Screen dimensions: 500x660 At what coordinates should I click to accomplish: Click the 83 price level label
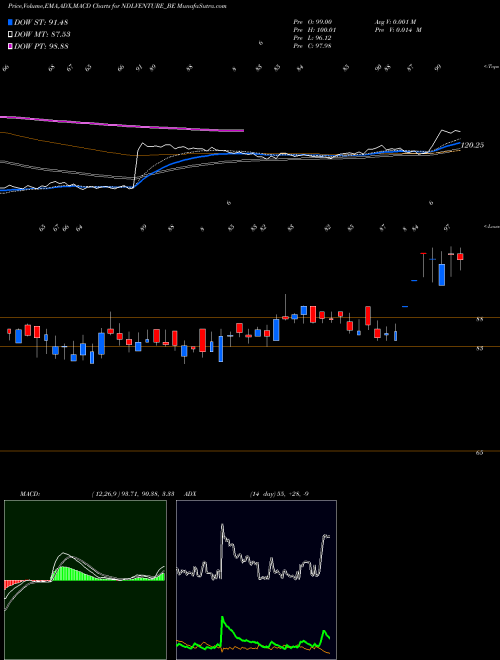point(479,349)
